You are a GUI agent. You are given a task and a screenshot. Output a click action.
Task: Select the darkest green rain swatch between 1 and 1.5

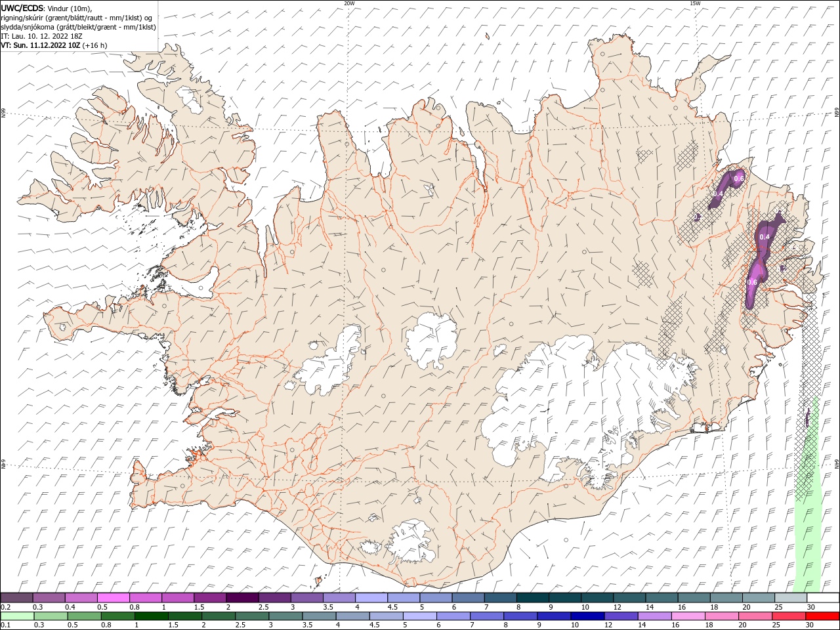[x=152, y=616]
